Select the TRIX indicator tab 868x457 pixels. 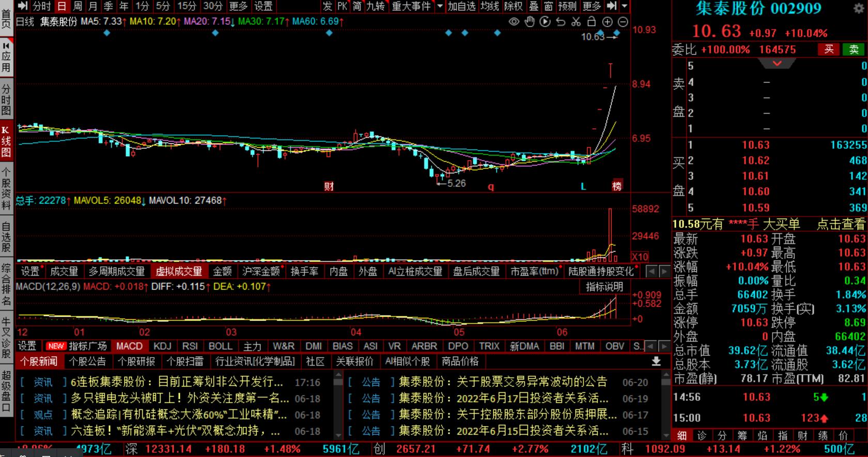pyautogui.click(x=489, y=346)
